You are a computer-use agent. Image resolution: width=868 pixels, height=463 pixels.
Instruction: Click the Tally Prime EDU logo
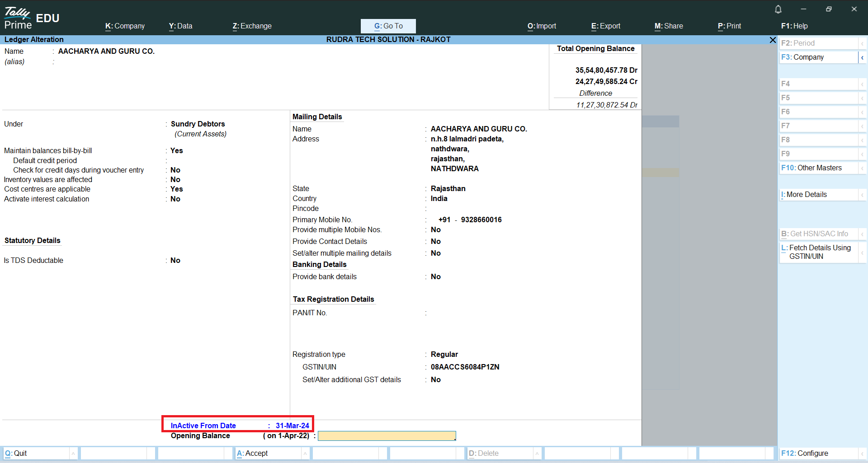32,19
